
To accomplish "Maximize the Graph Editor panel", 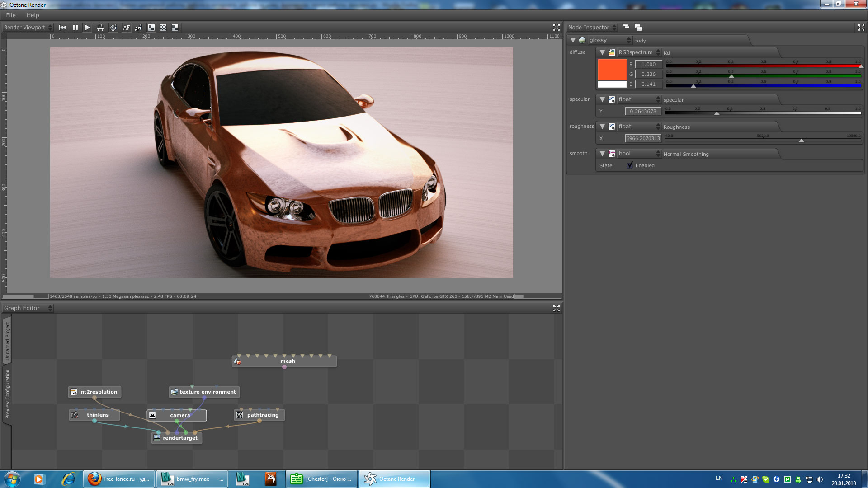I will pyautogui.click(x=556, y=308).
